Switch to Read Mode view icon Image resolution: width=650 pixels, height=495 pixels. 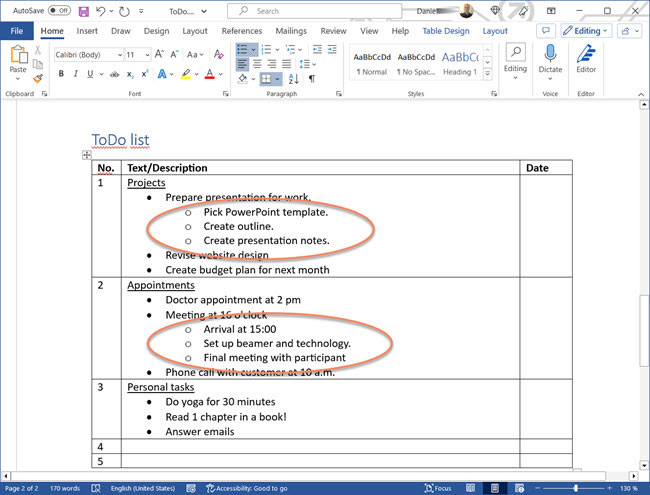[470, 488]
